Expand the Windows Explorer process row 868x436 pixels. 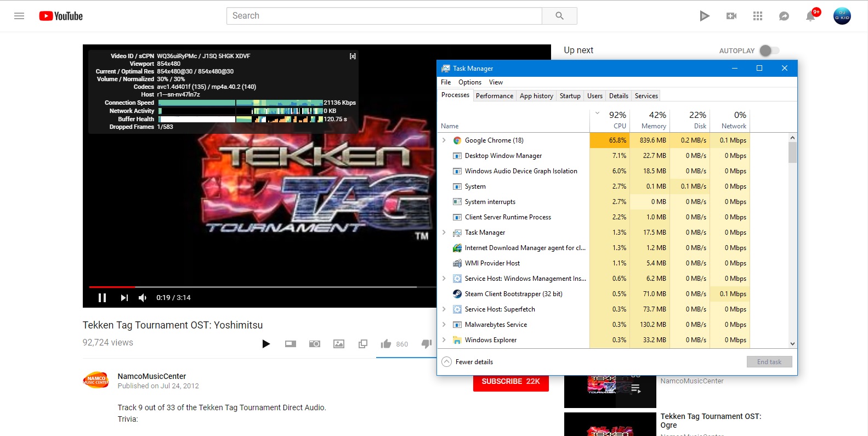pos(444,340)
